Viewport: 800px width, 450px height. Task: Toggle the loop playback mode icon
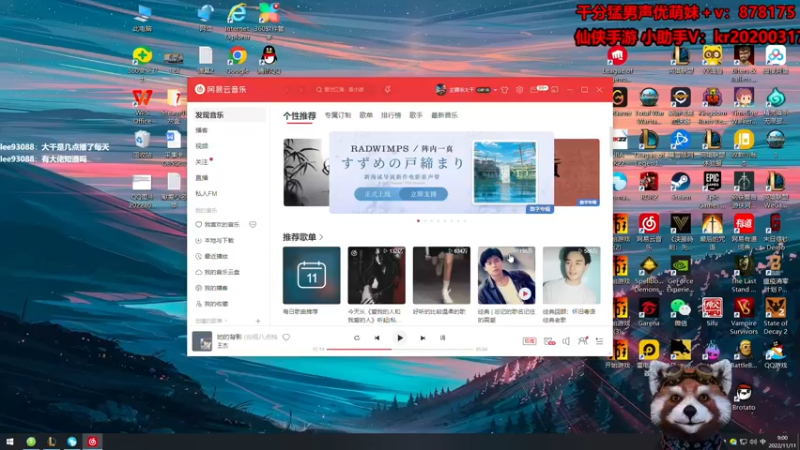coord(357,338)
